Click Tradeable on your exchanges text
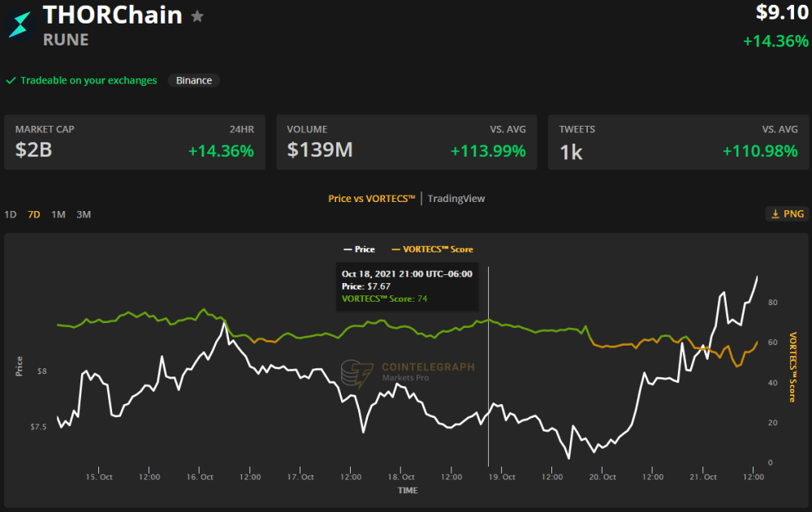Viewport: 812px width, 512px height. [x=89, y=80]
